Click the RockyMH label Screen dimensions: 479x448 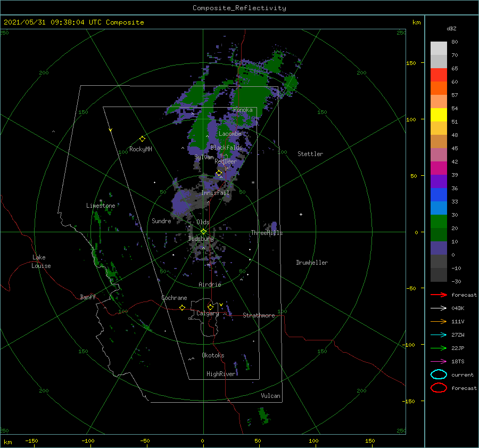coord(141,149)
